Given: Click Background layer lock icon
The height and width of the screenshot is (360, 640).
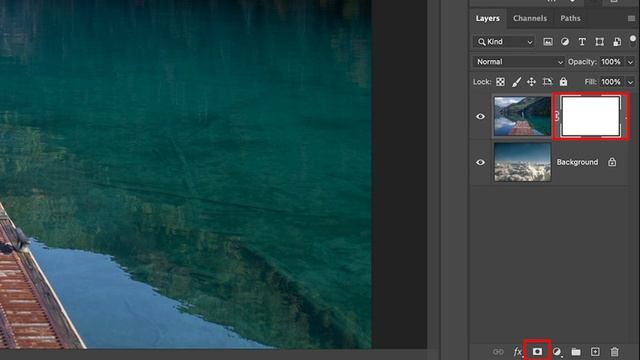Looking at the screenshot, I should click(x=612, y=162).
